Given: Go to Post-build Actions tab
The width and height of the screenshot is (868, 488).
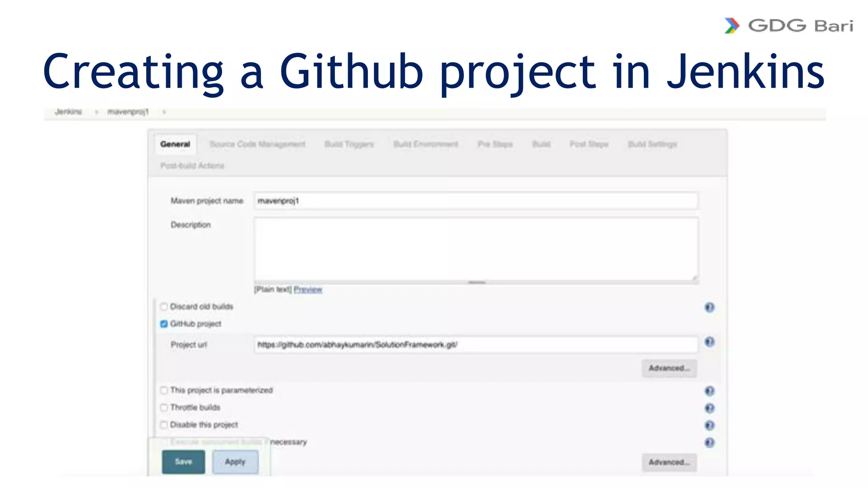Looking at the screenshot, I should 192,166.
